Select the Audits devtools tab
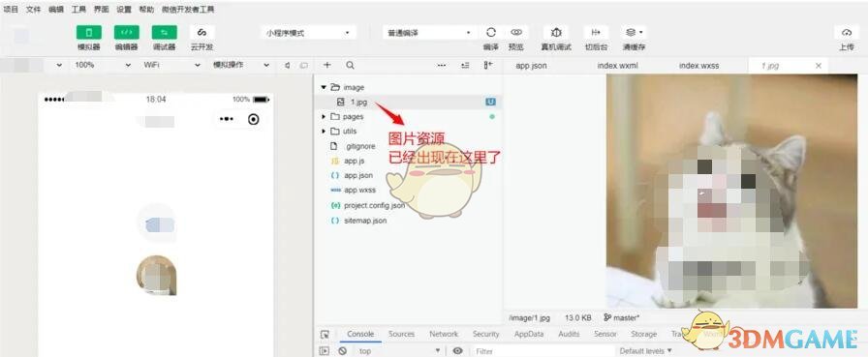The width and height of the screenshot is (868, 357). click(569, 335)
